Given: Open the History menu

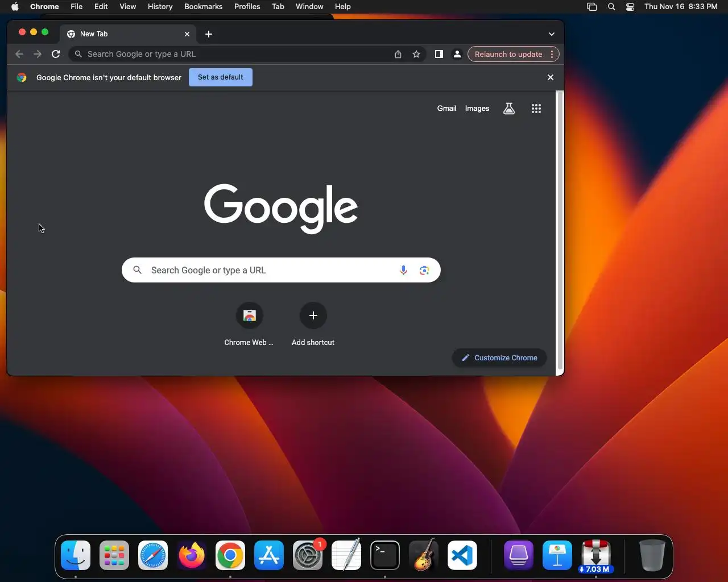Looking at the screenshot, I should tap(160, 6).
